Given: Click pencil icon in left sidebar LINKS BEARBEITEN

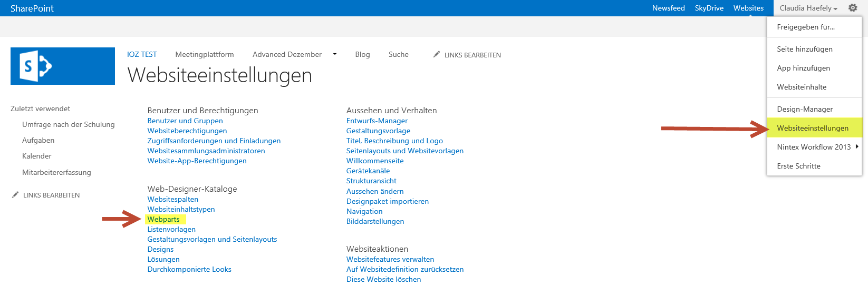Looking at the screenshot, I should click(x=15, y=195).
